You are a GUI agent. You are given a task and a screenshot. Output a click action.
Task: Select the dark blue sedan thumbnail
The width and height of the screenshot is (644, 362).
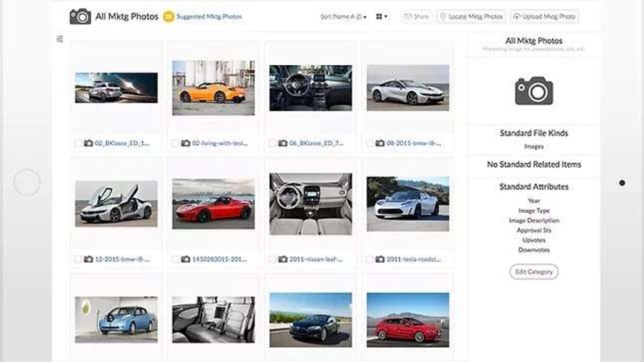tap(310, 320)
